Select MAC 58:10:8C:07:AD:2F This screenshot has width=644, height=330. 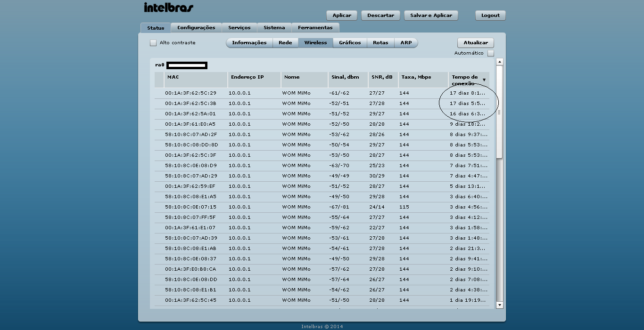[x=191, y=135]
